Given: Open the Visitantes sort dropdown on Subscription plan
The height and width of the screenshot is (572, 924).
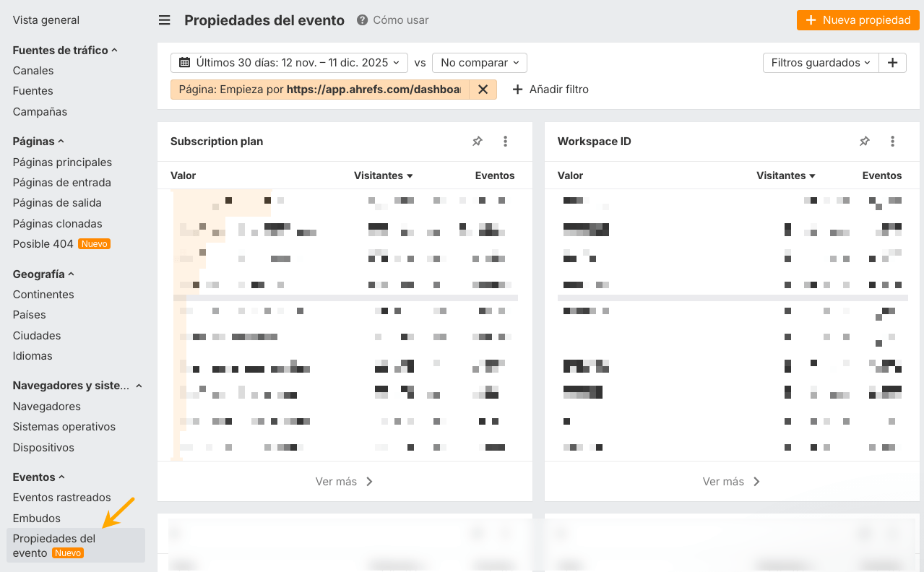Looking at the screenshot, I should [384, 175].
